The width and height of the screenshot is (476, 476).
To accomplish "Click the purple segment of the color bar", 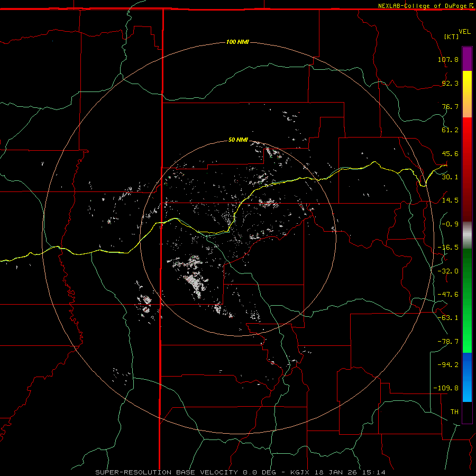I will [x=467, y=59].
